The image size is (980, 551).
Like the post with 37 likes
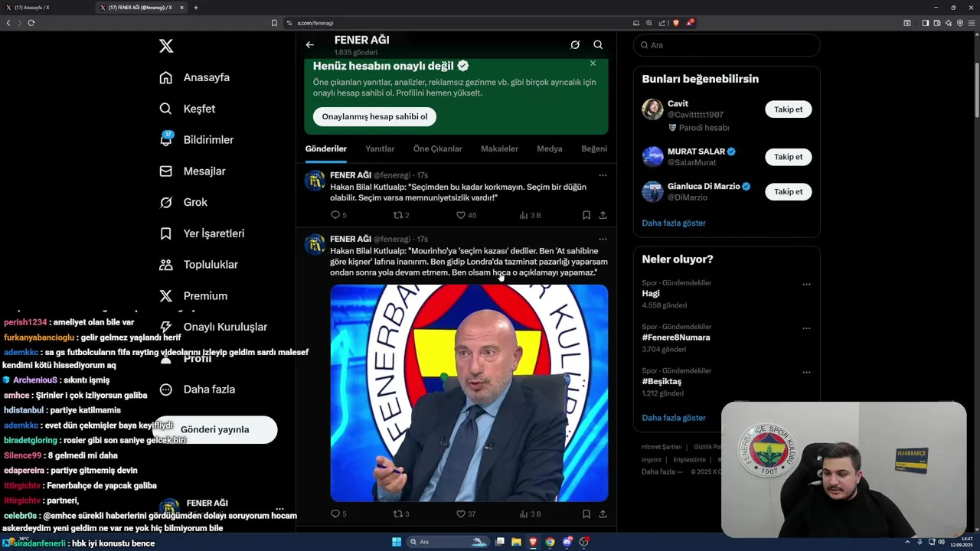(x=466, y=514)
